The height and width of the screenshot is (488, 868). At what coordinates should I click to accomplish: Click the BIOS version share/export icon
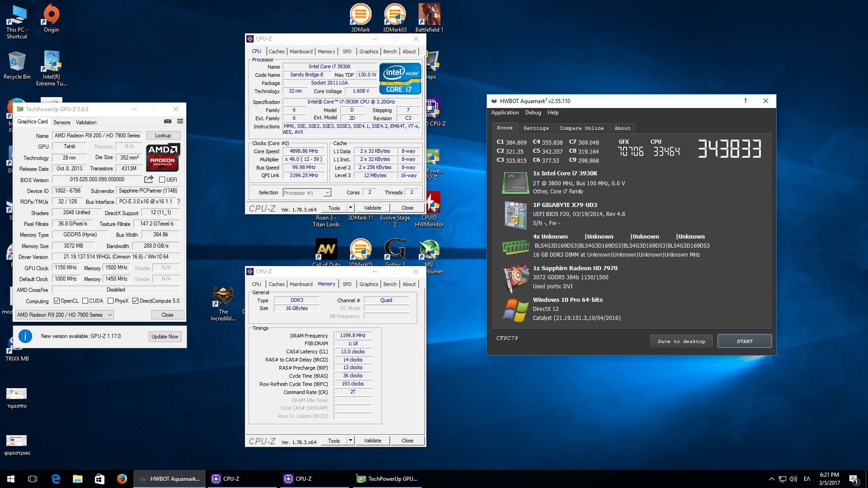coord(149,179)
